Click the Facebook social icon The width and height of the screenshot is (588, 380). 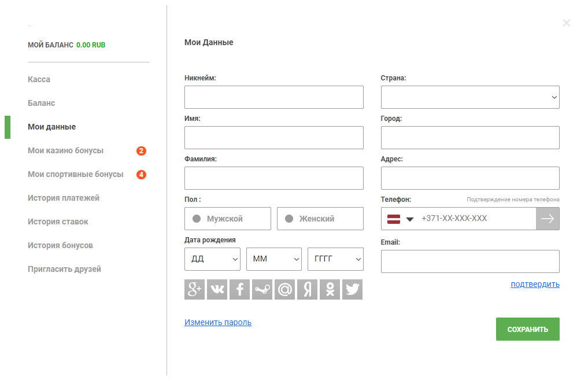(240, 289)
